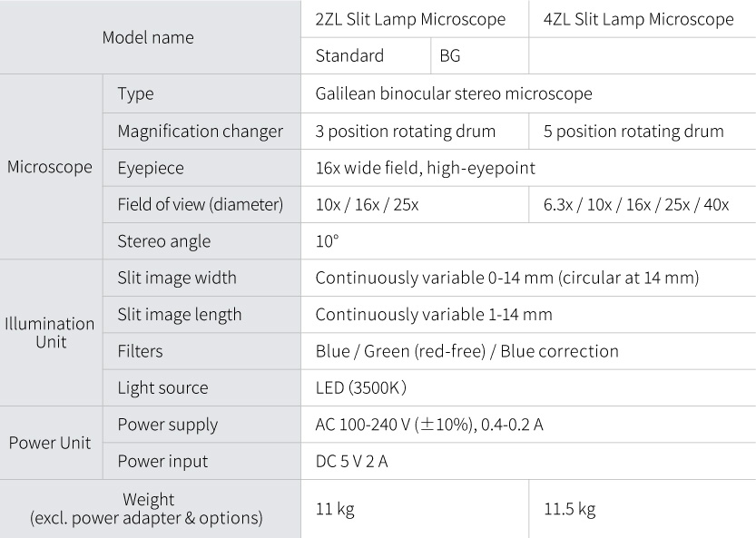Select the "16x wide field, high-eyepoint" value
Viewport: 756px width, 538px height.
(x=425, y=168)
